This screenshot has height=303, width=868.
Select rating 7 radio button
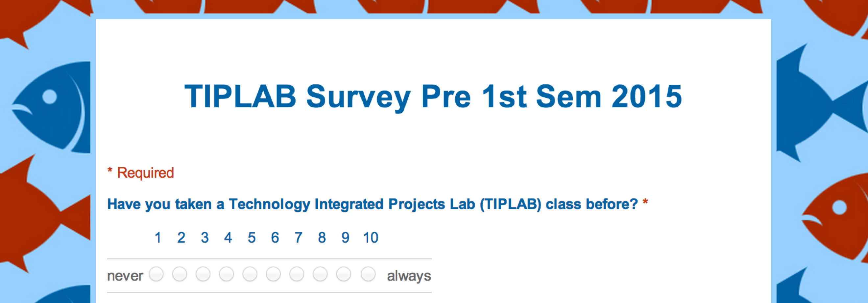[297, 274]
